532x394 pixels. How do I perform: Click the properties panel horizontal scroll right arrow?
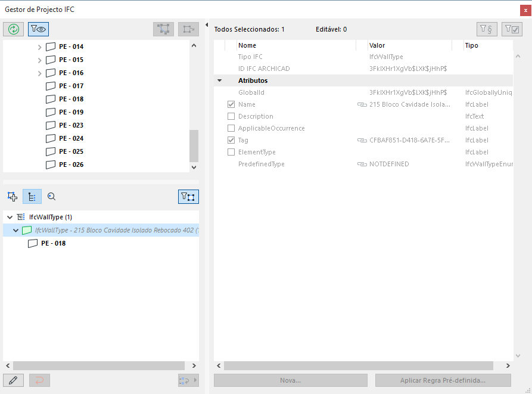(508, 365)
